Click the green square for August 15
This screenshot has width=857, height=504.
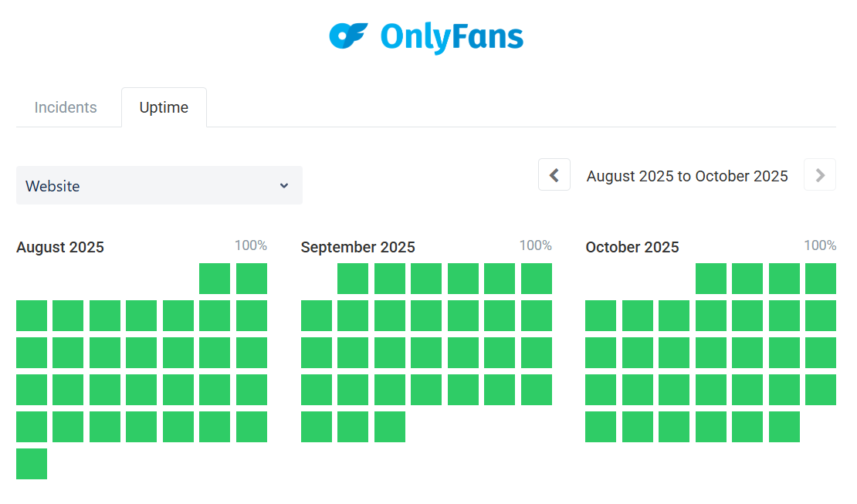coord(215,353)
